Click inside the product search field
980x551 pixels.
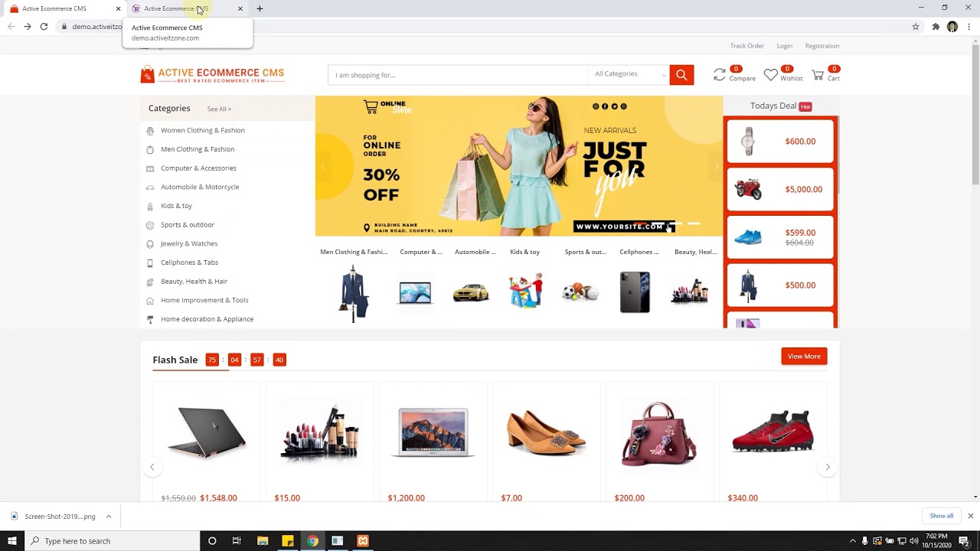(x=458, y=75)
